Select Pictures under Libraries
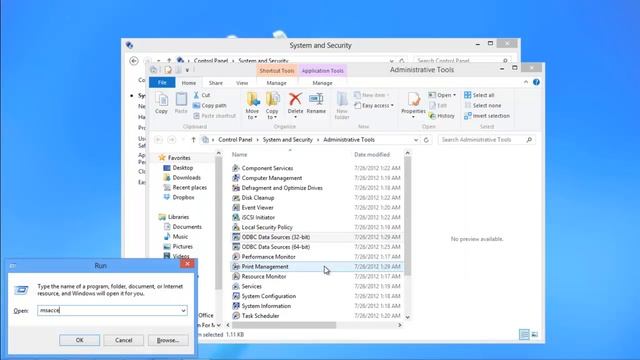Image resolution: width=640 pixels, height=360 pixels. (x=178, y=247)
